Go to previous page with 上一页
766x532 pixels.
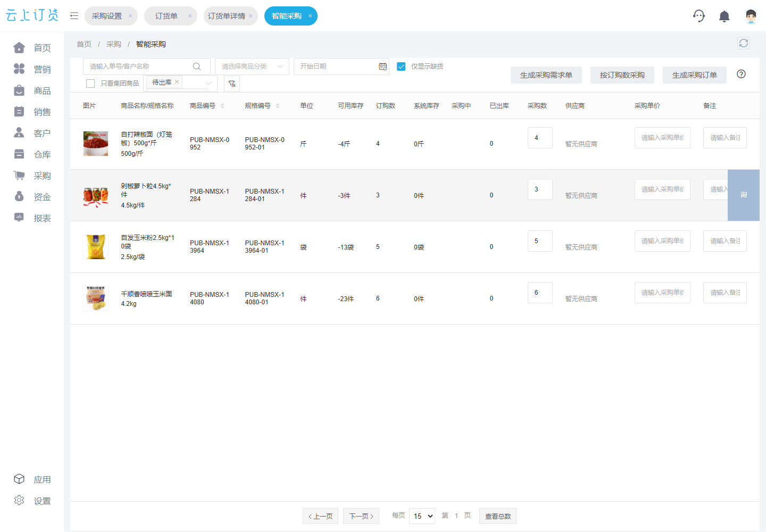pyautogui.click(x=320, y=516)
